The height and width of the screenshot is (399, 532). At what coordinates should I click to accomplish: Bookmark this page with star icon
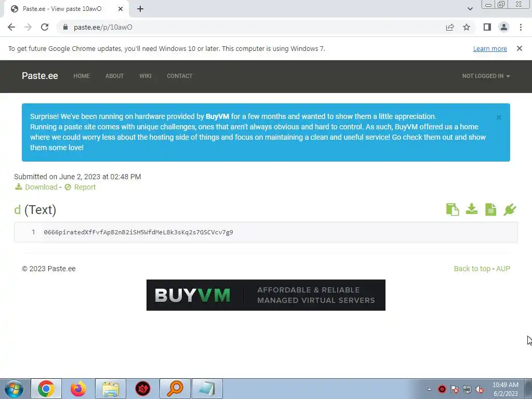pyautogui.click(x=467, y=27)
